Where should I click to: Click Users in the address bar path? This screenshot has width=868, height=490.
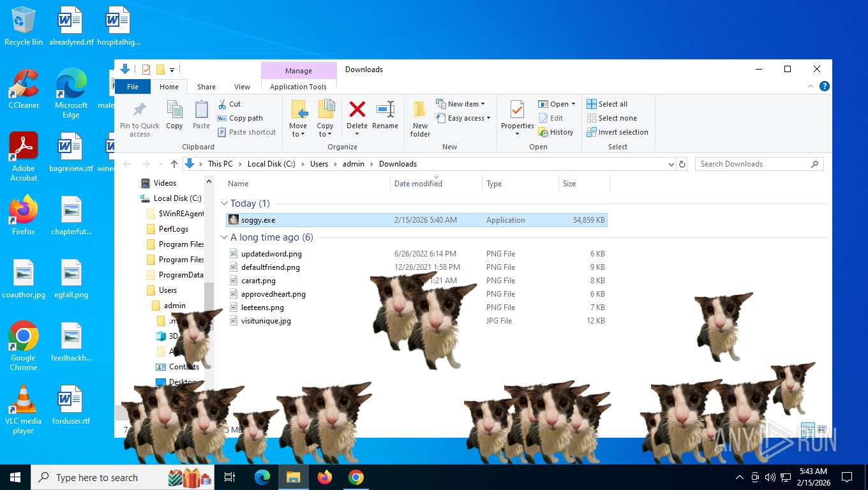[x=319, y=164]
